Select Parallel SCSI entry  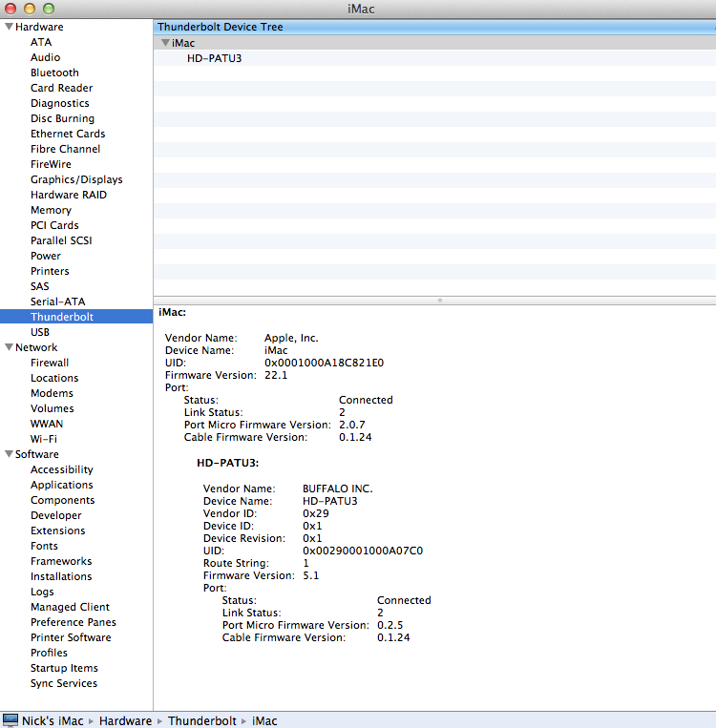tap(61, 240)
